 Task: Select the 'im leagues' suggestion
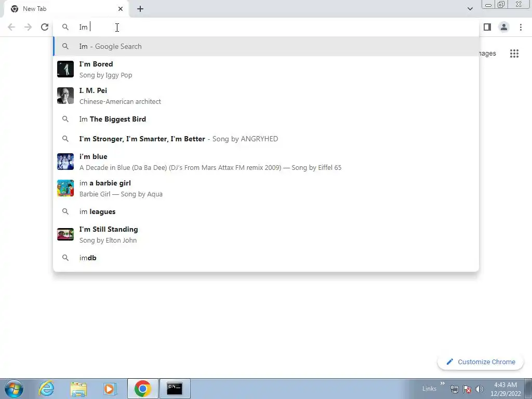[x=266, y=211]
